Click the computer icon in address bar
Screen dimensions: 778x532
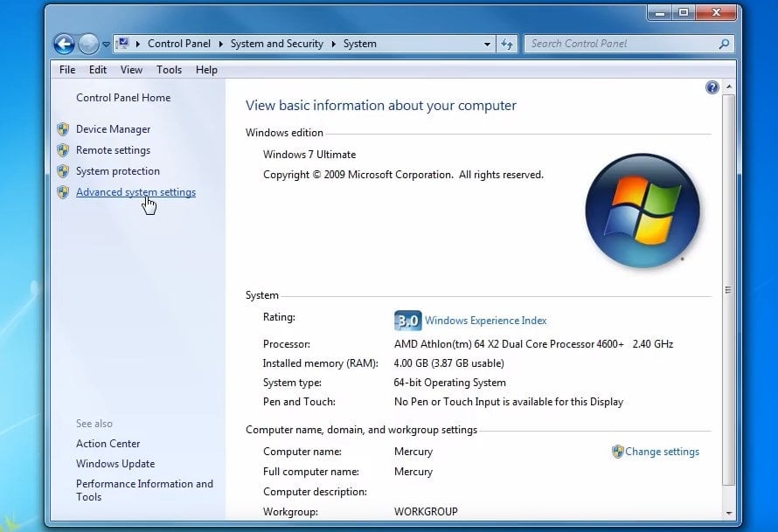pyautogui.click(x=123, y=44)
